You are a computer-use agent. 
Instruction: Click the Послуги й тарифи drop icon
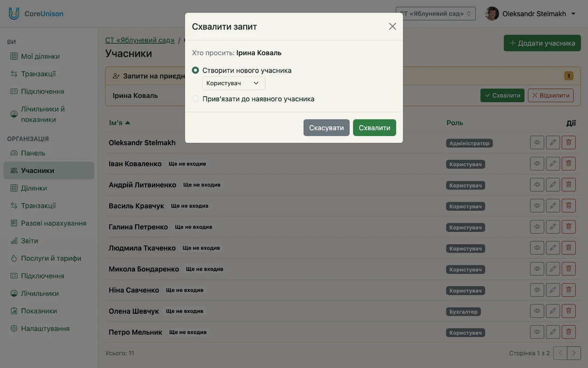[14, 259]
